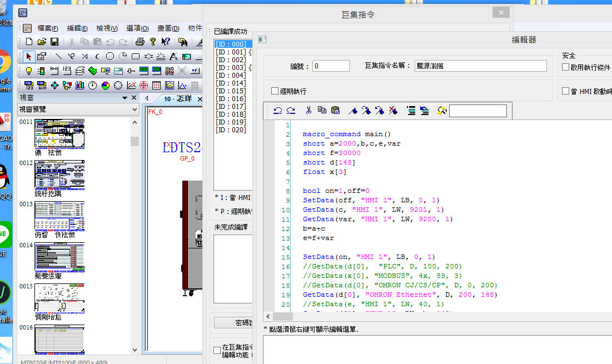Click left tab-scroll arrow beside window tab
The width and height of the screenshot is (612, 364).
point(147,98)
